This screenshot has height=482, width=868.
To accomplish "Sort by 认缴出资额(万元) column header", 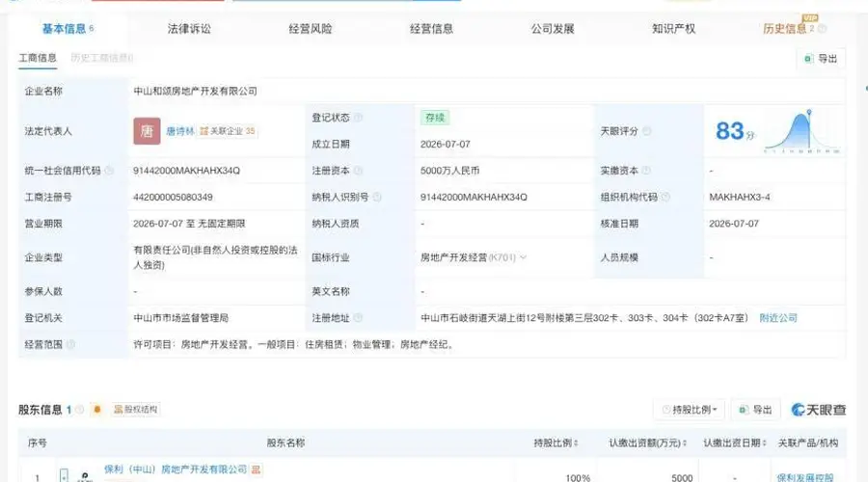I will tap(648, 442).
